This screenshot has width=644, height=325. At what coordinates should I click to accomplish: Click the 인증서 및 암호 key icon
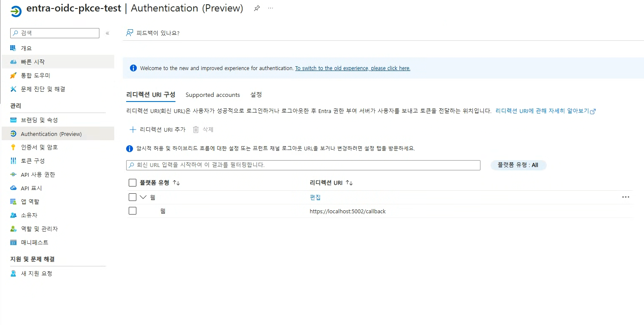point(13,147)
